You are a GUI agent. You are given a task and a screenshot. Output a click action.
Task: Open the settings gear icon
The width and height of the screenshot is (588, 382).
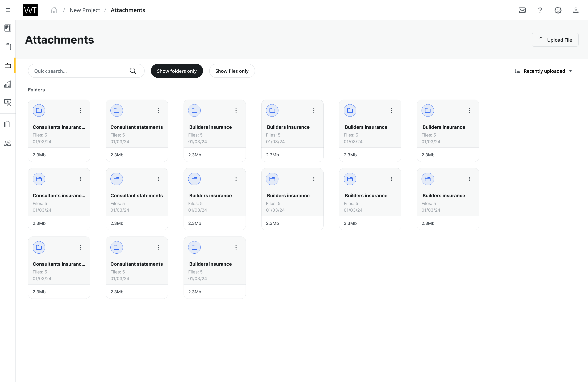click(x=558, y=10)
